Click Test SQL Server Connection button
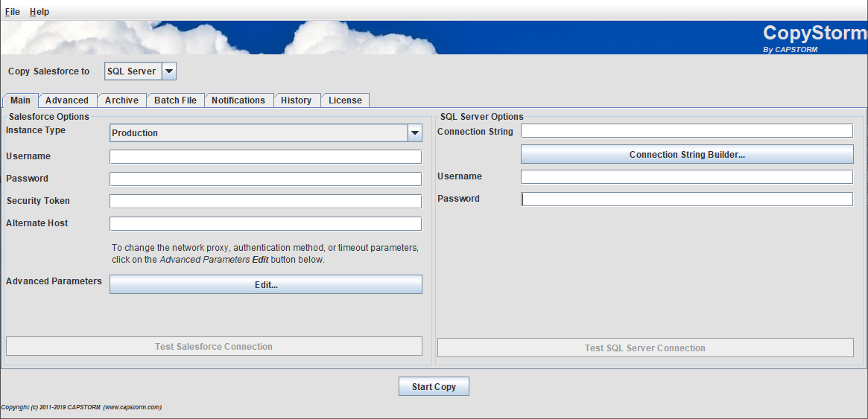The width and height of the screenshot is (868, 419). pyautogui.click(x=645, y=348)
